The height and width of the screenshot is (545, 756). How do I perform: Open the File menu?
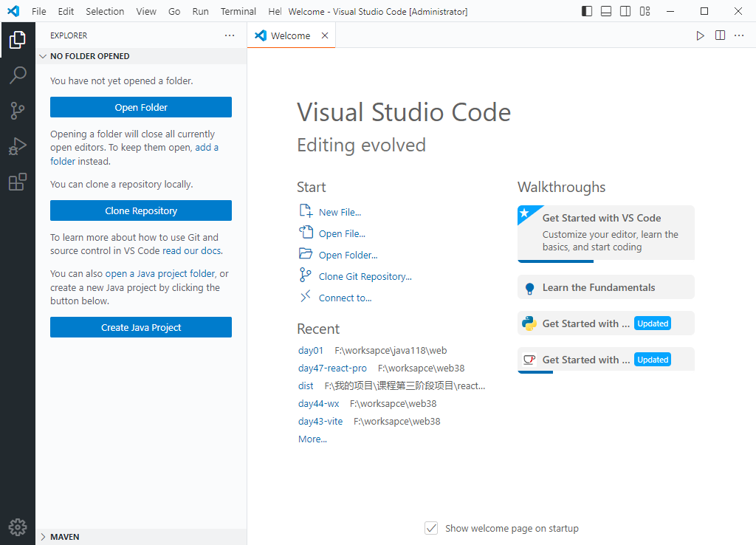coord(38,11)
